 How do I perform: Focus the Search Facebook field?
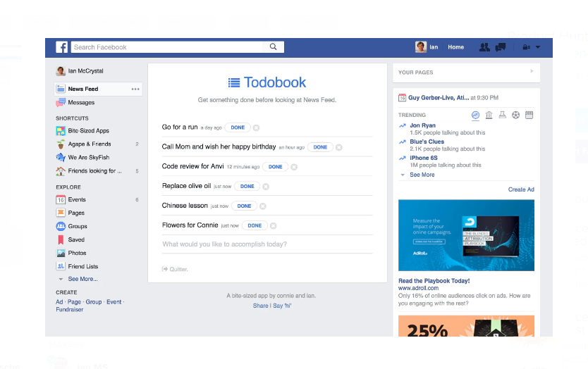[167, 46]
